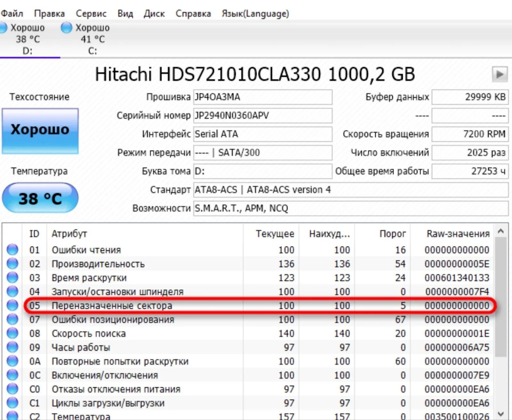The height and width of the screenshot is (420, 512).
Task: Open the Справка menu
Action: (x=193, y=13)
